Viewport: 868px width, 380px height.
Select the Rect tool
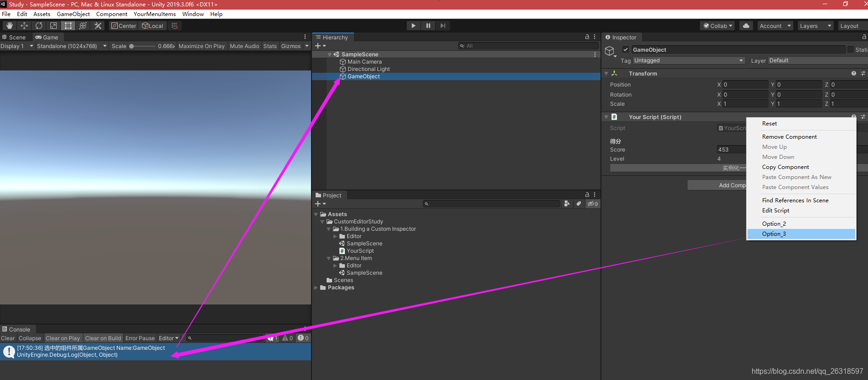tap(68, 26)
